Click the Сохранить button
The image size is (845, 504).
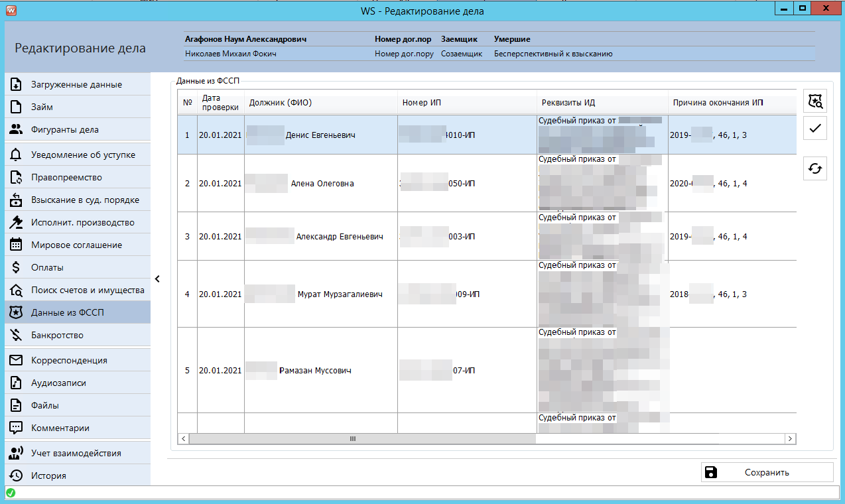(767, 472)
